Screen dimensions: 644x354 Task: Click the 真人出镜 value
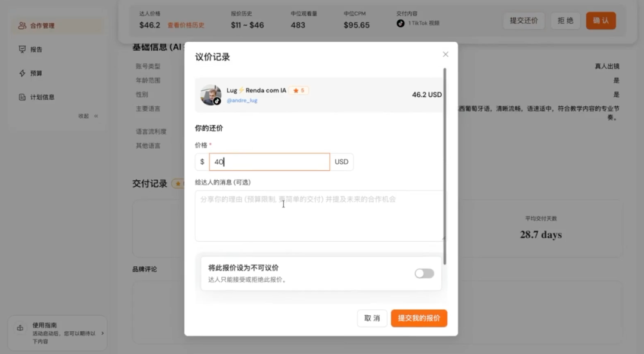tap(607, 66)
